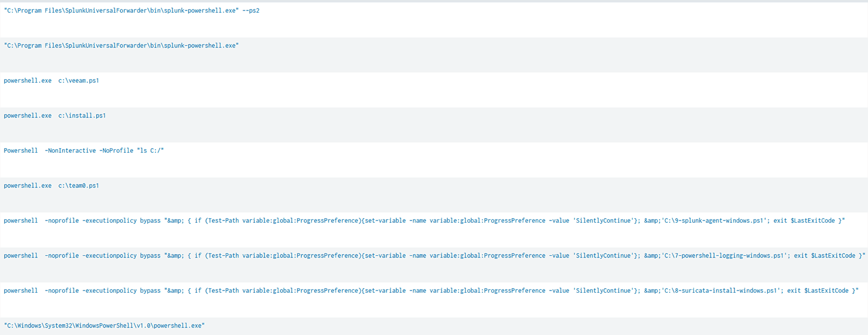Click the powershell.exe c:\veeam.ps1 result
868x335 pixels.
tap(434, 90)
